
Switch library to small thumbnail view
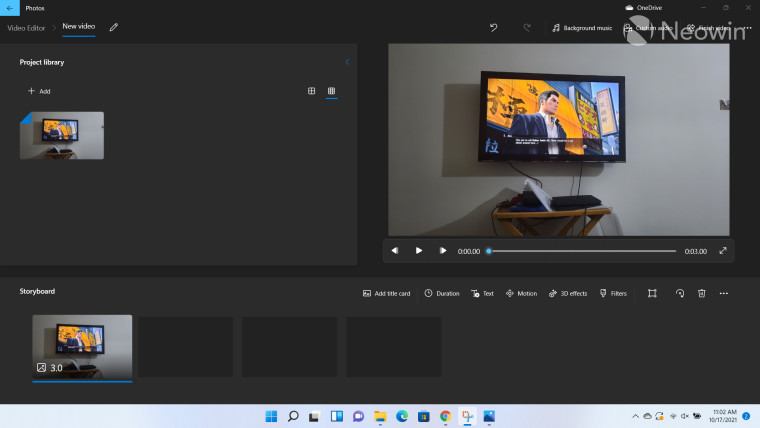332,91
